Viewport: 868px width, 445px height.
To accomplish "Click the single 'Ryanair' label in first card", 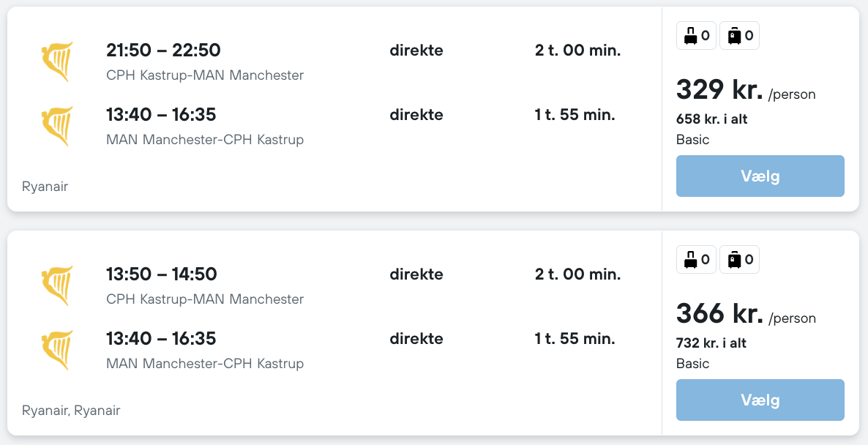I will (x=45, y=187).
